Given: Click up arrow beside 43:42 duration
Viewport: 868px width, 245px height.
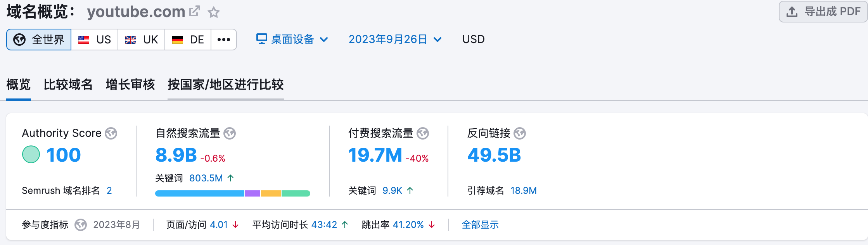Looking at the screenshot, I should point(345,224).
